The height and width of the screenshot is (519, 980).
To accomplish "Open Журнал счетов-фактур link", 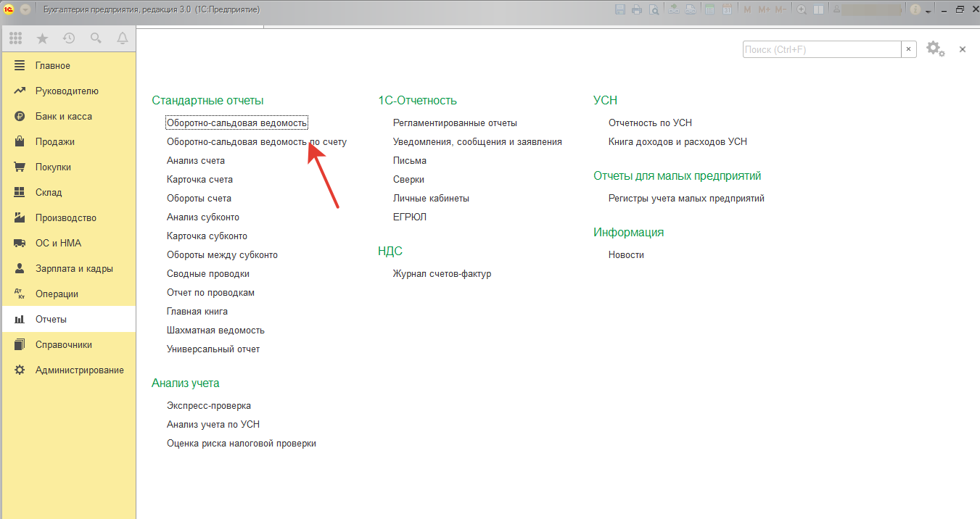I will pyautogui.click(x=442, y=273).
